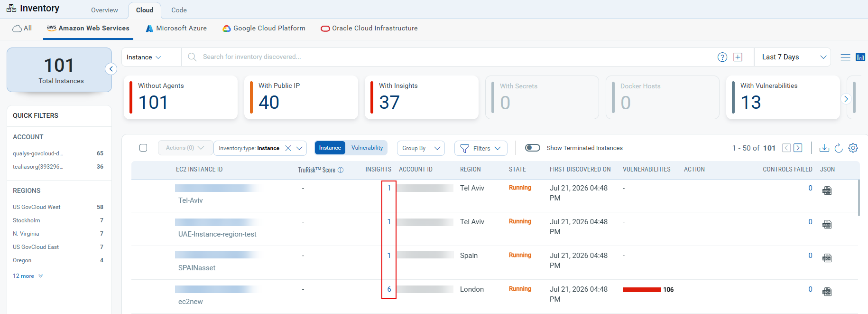Select Amazon Web Services tab
The height and width of the screenshot is (314, 868).
click(x=88, y=29)
